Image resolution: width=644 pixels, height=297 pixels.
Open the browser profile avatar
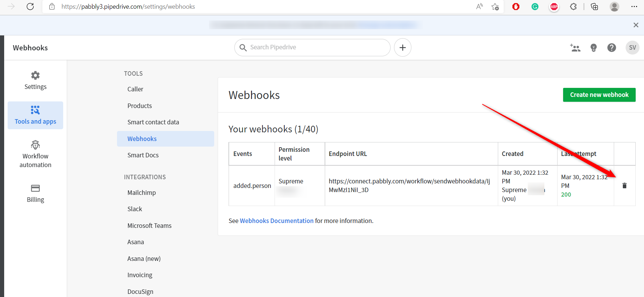click(x=614, y=7)
